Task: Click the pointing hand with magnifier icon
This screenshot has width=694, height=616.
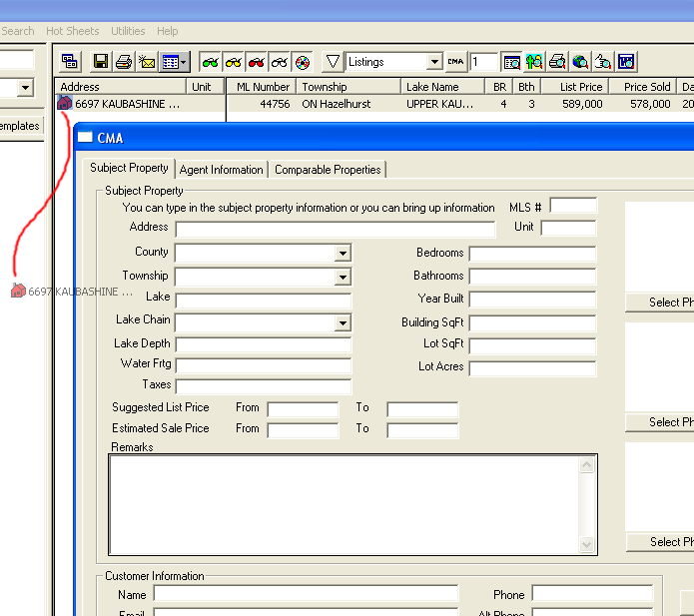Action: tap(603, 62)
